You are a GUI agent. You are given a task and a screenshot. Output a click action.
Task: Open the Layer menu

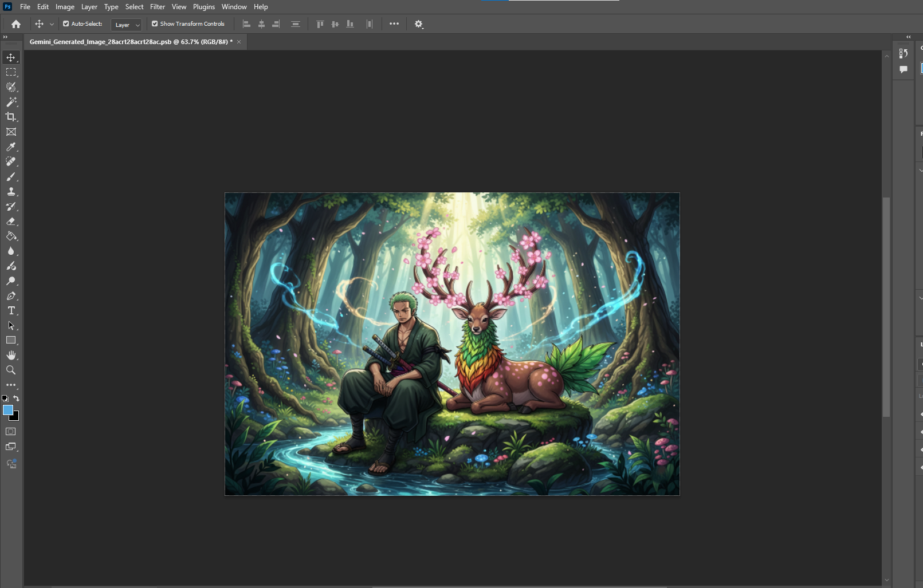click(89, 7)
